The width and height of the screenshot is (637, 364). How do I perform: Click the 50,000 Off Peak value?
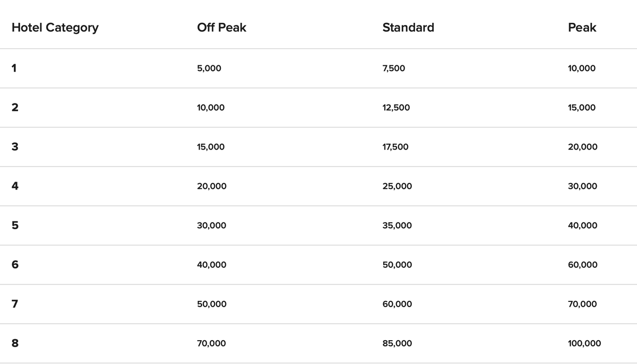[212, 304]
